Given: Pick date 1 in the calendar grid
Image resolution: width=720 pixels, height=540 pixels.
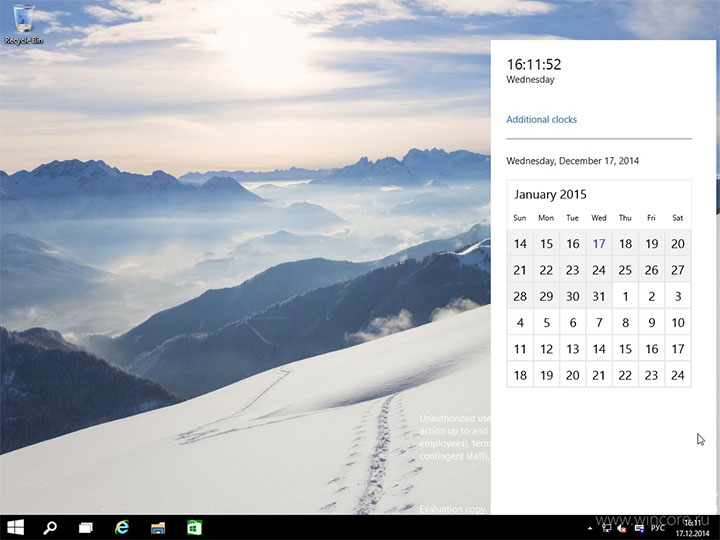Looking at the screenshot, I should pyautogui.click(x=625, y=296).
